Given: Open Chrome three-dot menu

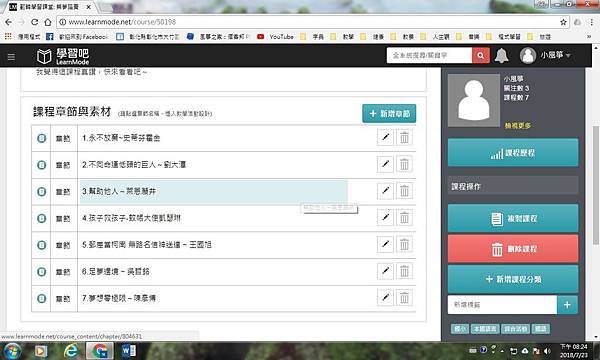Looking at the screenshot, I should 592,22.
